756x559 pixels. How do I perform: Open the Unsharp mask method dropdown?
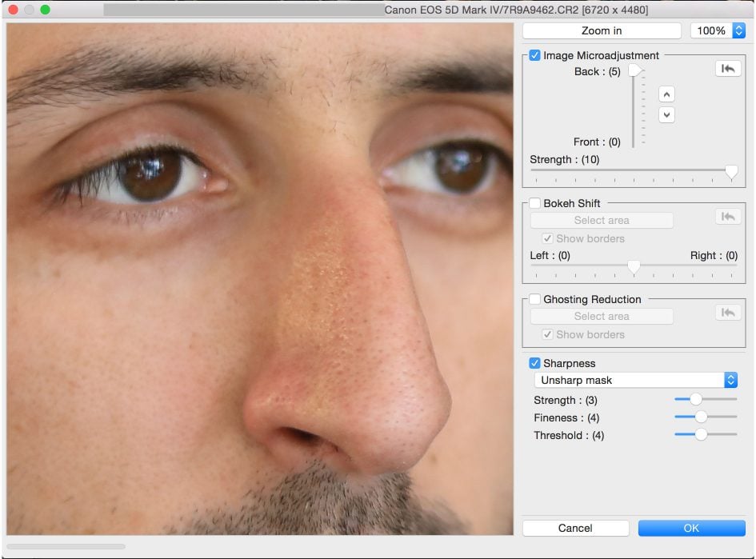636,380
